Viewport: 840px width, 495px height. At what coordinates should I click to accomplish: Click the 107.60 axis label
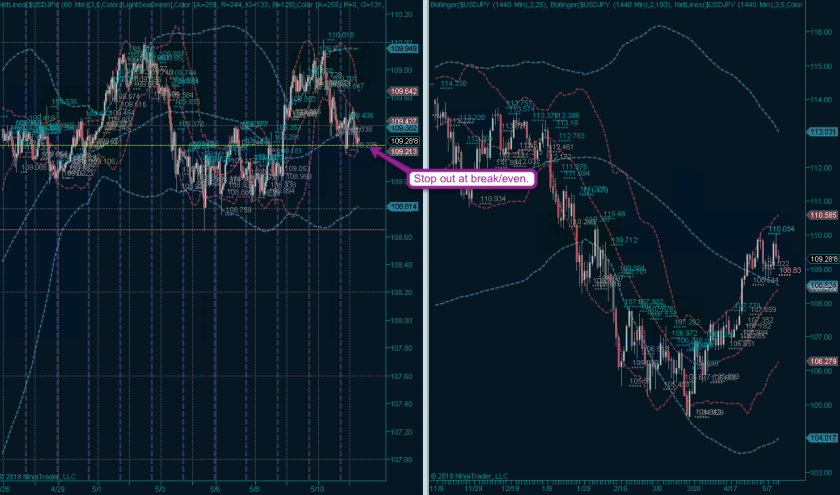click(402, 377)
